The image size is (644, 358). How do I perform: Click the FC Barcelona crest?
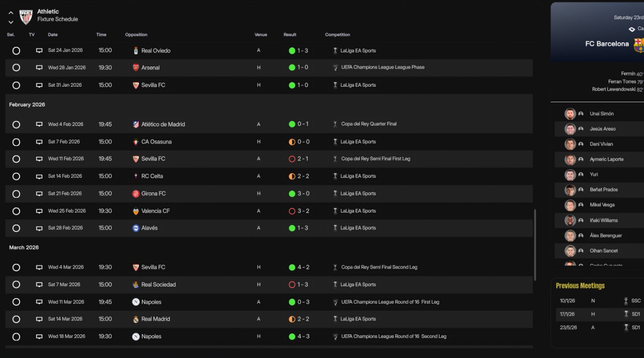pyautogui.click(x=638, y=44)
